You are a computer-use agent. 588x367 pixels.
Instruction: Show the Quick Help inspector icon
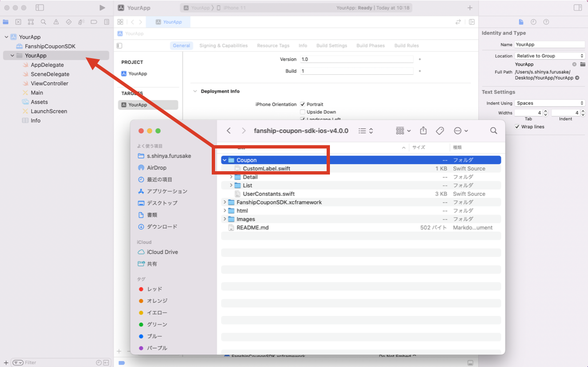coord(546,22)
